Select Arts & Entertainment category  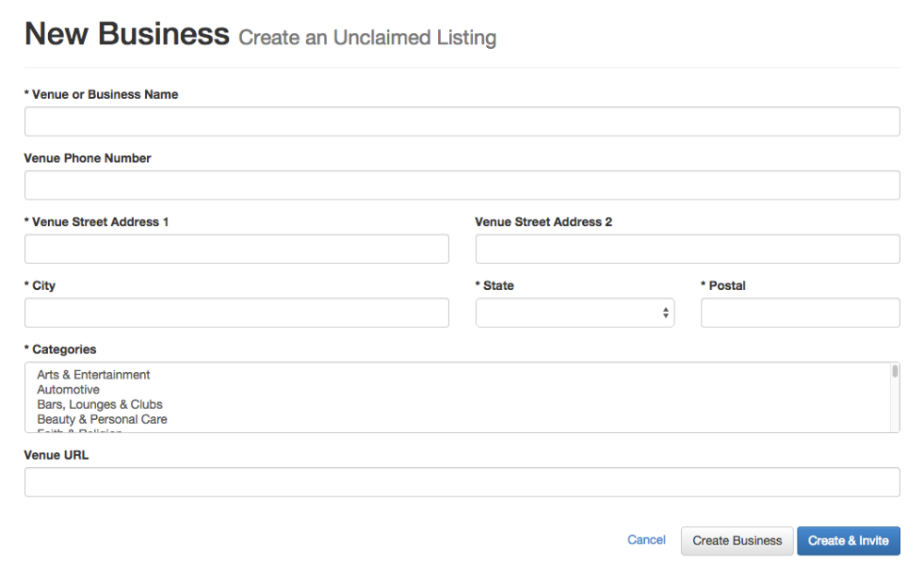(93, 375)
